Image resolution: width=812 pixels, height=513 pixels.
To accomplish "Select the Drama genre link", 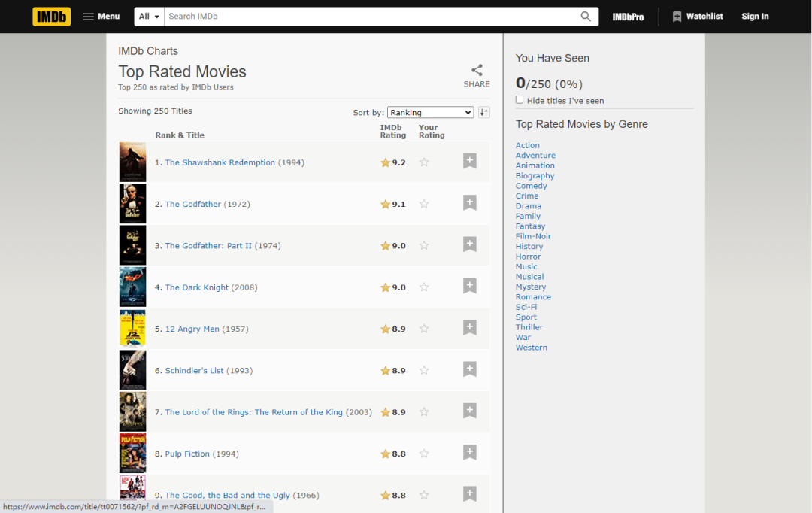I will coord(529,206).
